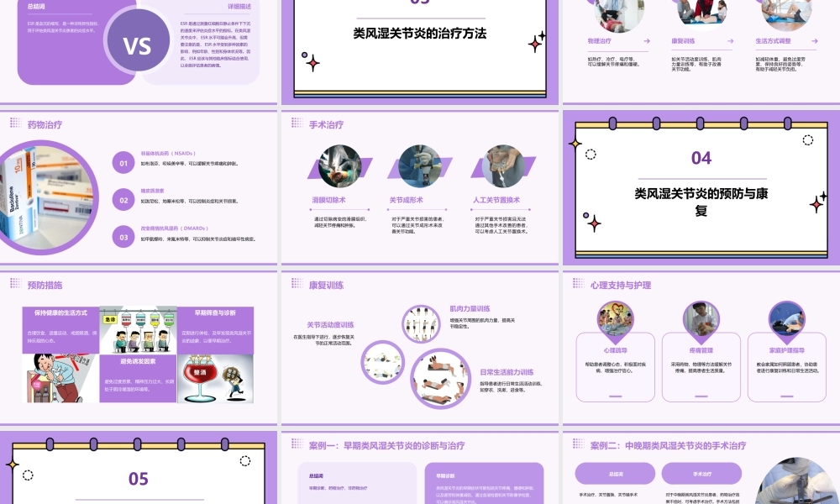Select the 案例一：早期类风湿关节炎的诊断与治疗 title
Image resolution: width=840 pixels, height=504 pixels.
(x=386, y=445)
